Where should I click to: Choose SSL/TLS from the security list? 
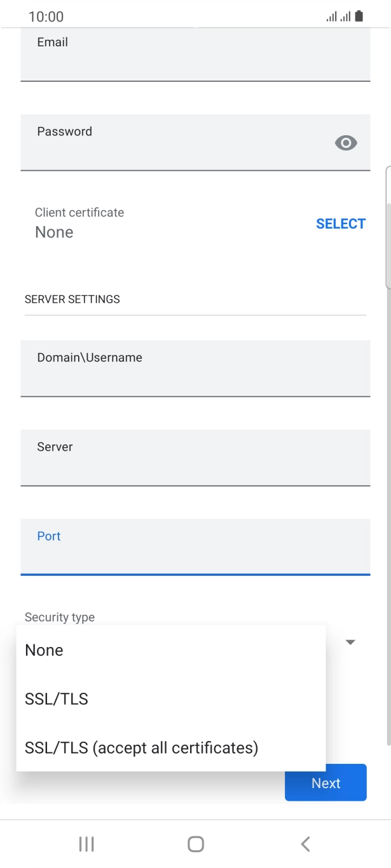click(57, 698)
